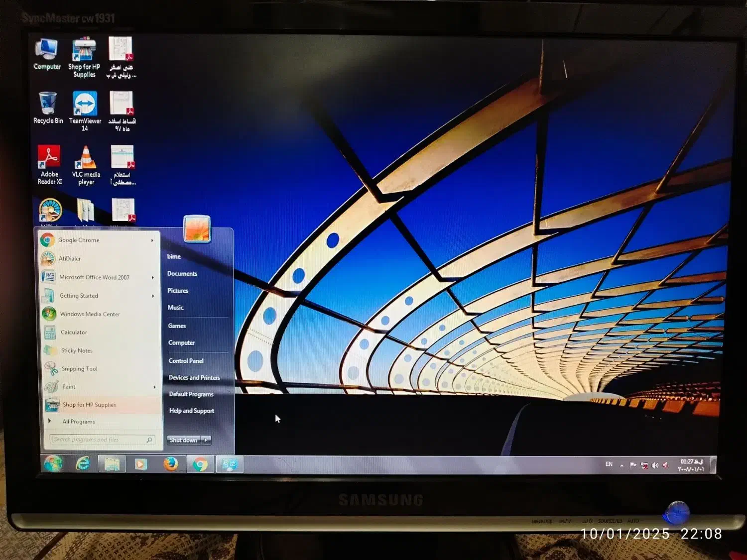Screen dimensions: 747x560
Task: Click the user account picture in Start menu
Action: point(197,228)
